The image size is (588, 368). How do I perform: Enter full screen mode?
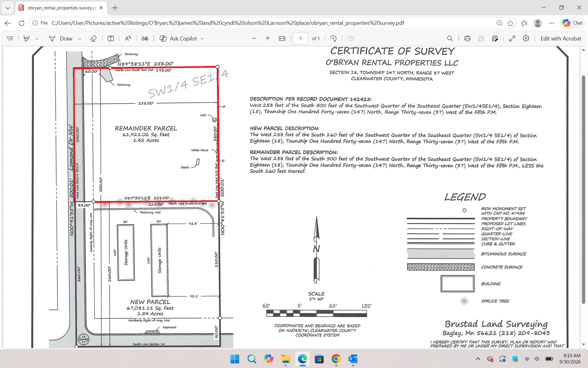[512, 38]
